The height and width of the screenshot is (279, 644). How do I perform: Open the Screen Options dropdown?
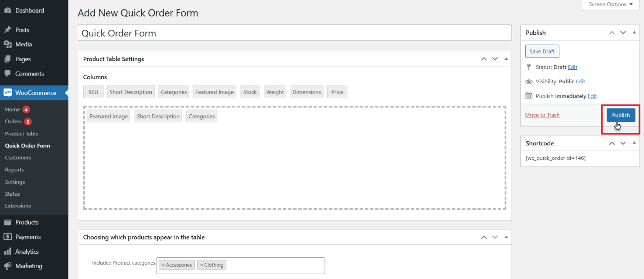coord(611,4)
